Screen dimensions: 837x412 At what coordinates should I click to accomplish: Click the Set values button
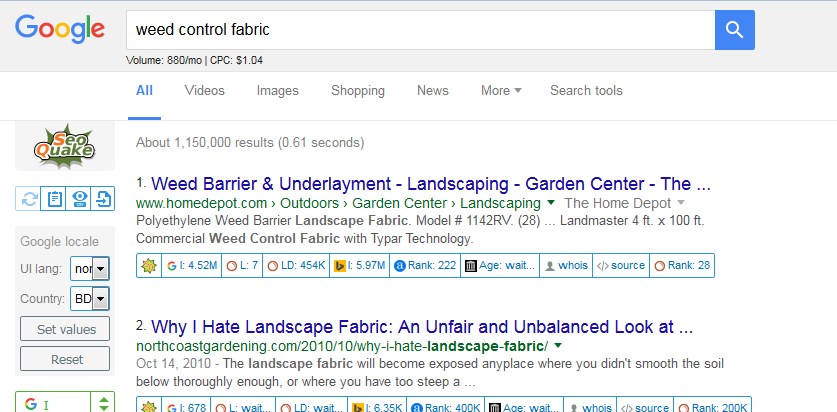click(x=65, y=329)
